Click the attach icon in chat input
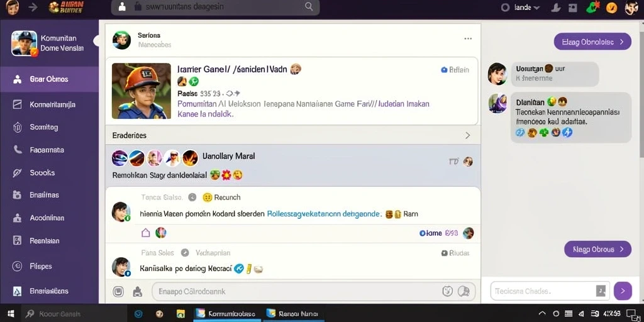The height and width of the screenshot is (322, 644). click(601, 291)
